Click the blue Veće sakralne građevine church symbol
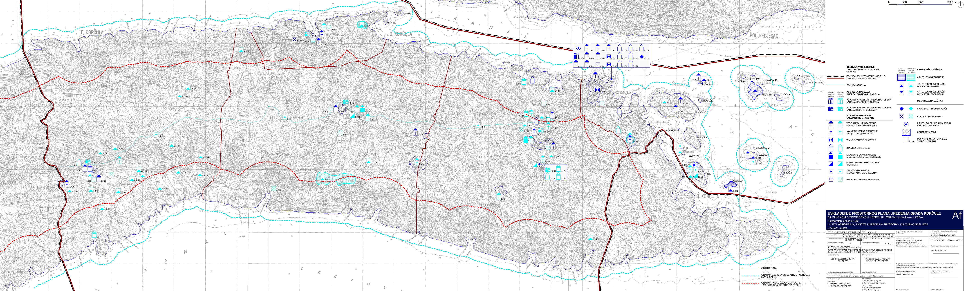980x291 pixels. pos(831,125)
